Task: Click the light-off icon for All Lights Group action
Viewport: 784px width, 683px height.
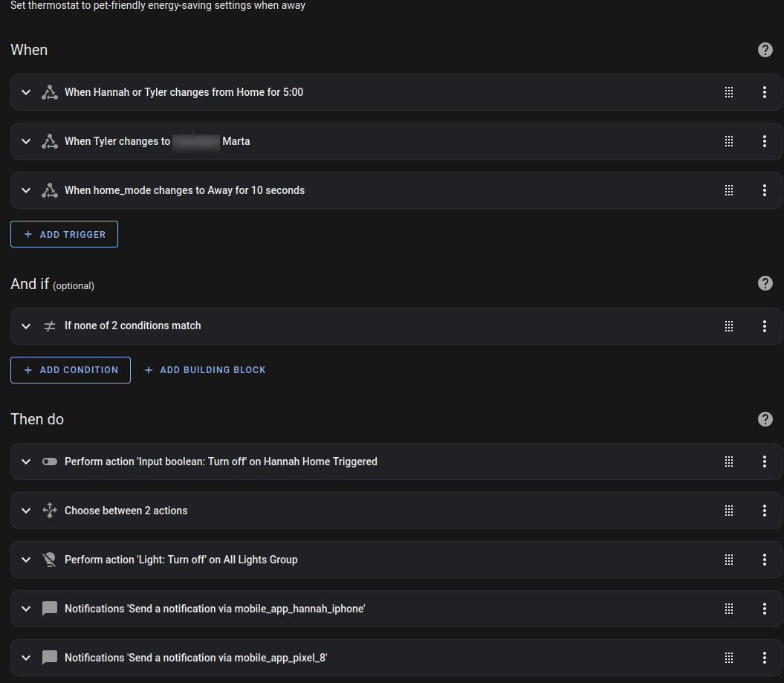Action: [50, 560]
